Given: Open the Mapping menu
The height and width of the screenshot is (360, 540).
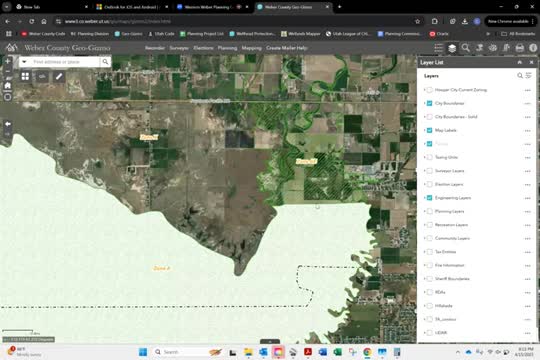Looking at the screenshot, I should (251, 48).
